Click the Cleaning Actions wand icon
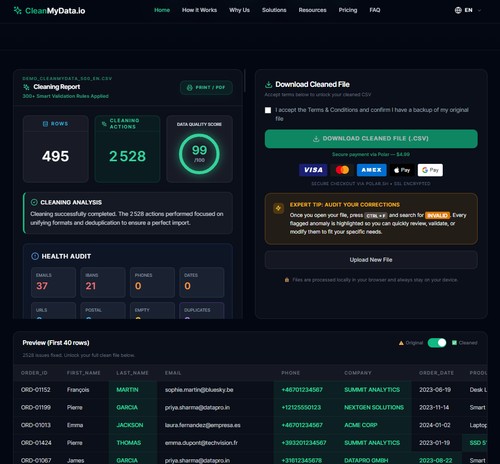500x464 pixels. pos(104,124)
